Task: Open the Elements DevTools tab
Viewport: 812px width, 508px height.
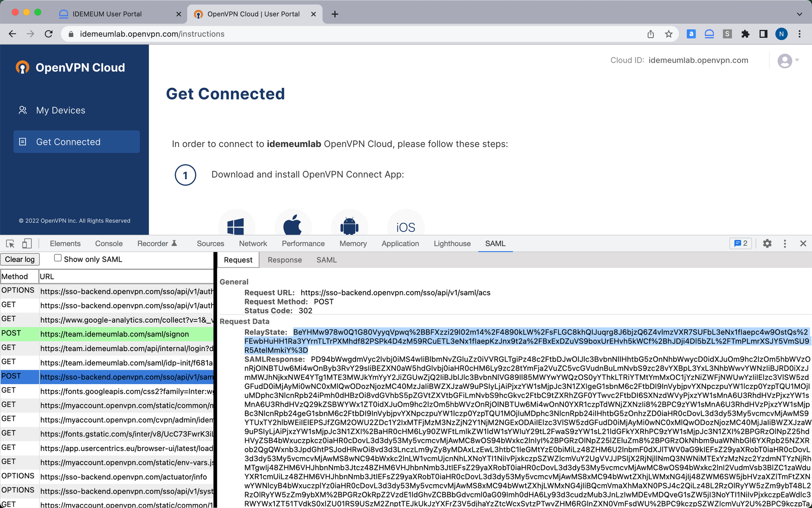Action: tap(65, 243)
